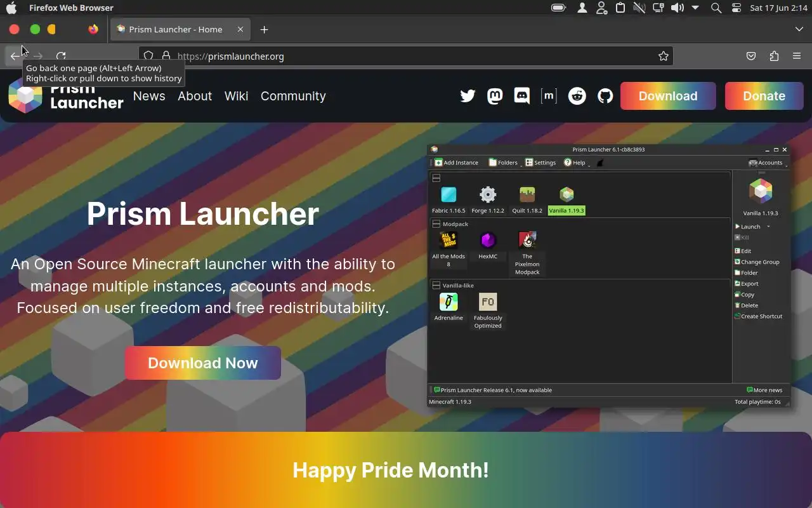The height and width of the screenshot is (508, 812).
Task: Save page to Pocket
Action: (x=751, y=56)
